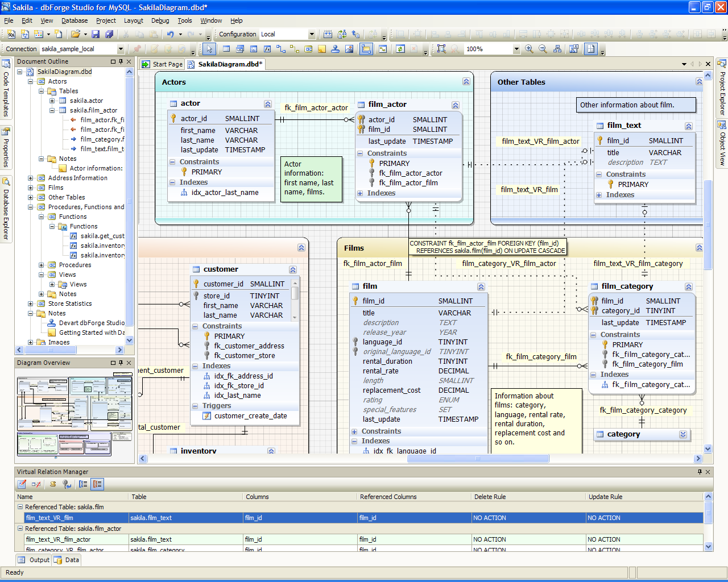Viewport: 728px width, 582px height.
Task: Pin the Virtual Relation Manager panel
Action: tap(700, 472)
